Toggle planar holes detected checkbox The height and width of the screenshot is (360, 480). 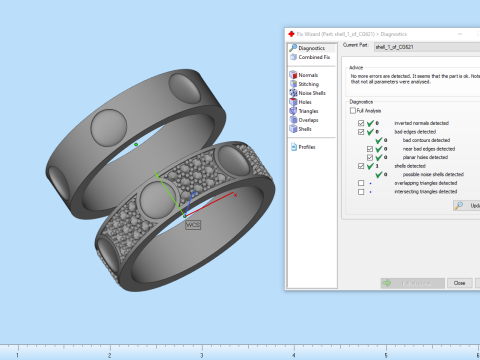click(x=370, y=157)
